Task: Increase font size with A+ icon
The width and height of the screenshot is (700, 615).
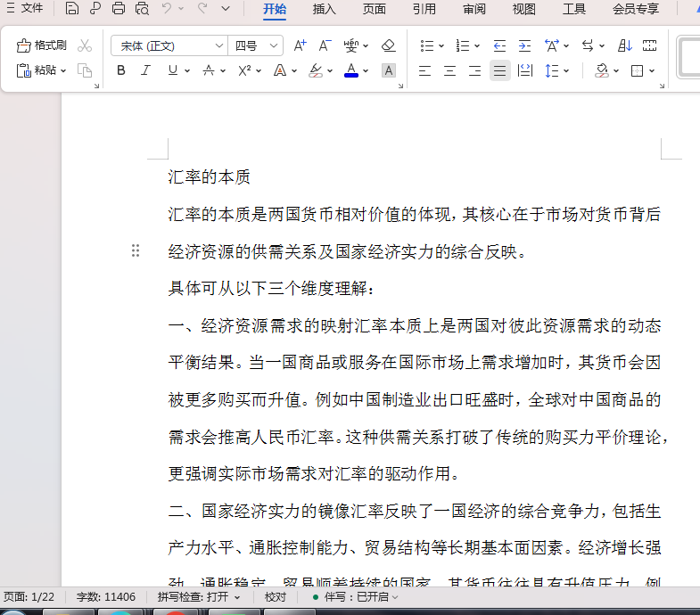Action: pyautogui.click(x=300, y=45)
